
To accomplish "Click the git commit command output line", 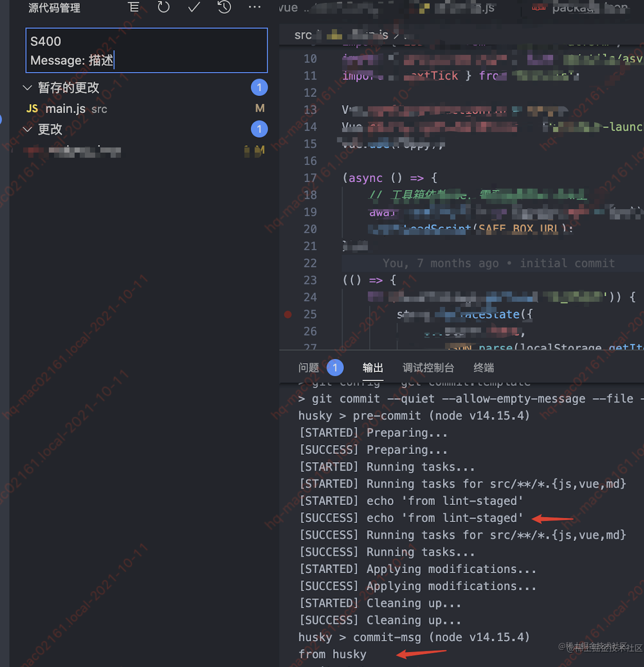I will tap(471, 399).
